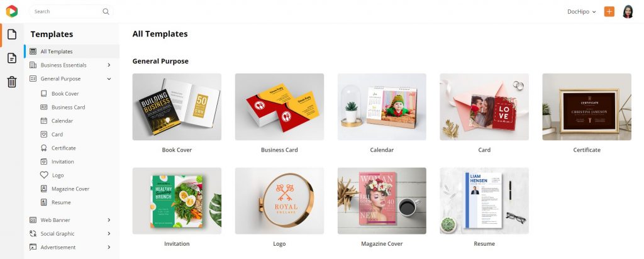Open the DocHipo account dropdown

tap(581, 11)
